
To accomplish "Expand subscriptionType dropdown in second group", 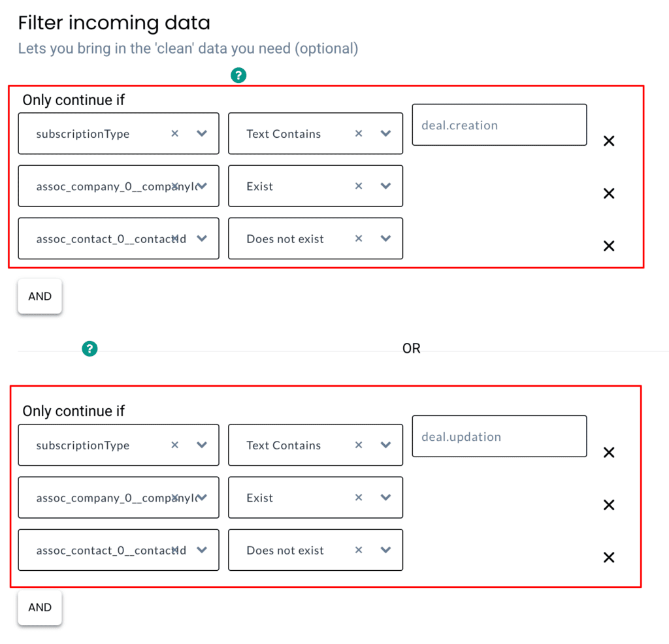I will 202,445.
